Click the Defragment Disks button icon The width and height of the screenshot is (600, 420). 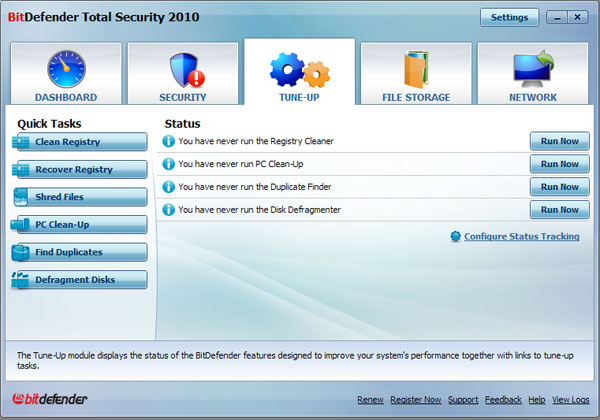coord(20,280)
